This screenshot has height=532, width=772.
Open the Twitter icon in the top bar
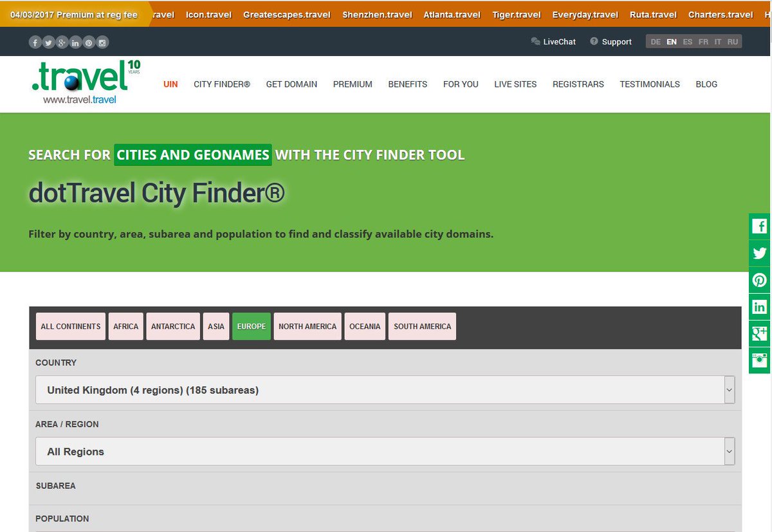[48, 42]
